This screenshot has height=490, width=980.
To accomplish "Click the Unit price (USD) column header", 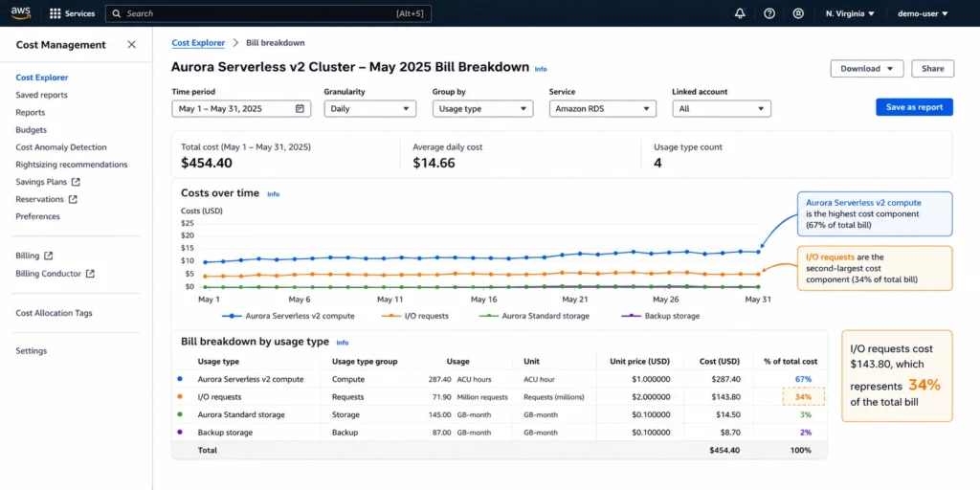I will point(640,361).
